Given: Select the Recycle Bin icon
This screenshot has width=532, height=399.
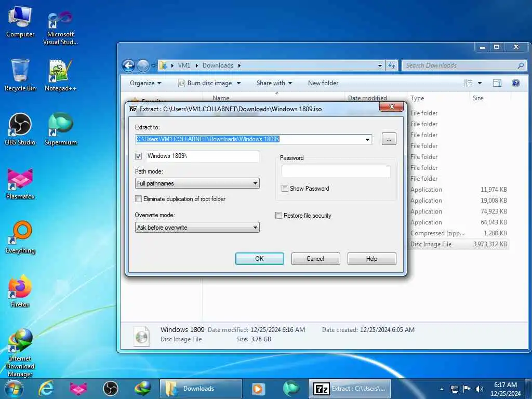Looking at the screenshot, I should [20, 75].
